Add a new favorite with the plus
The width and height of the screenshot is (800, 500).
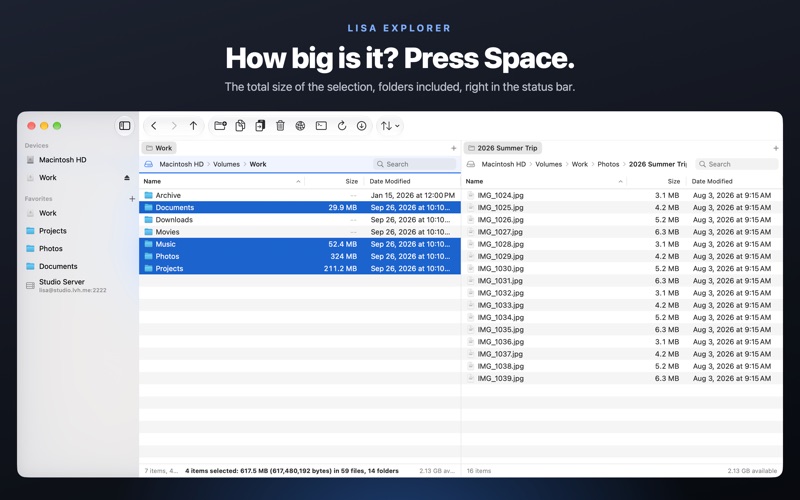tap(132, 198)
